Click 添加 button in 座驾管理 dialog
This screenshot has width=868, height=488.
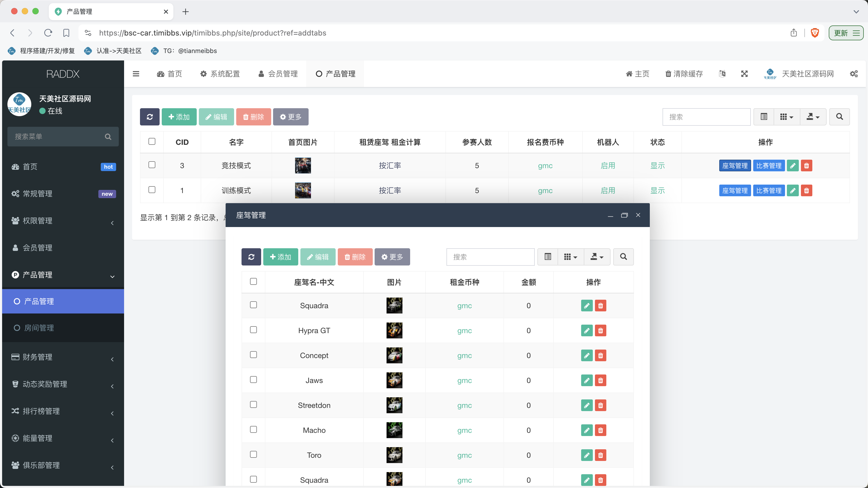tap(280, 257)
